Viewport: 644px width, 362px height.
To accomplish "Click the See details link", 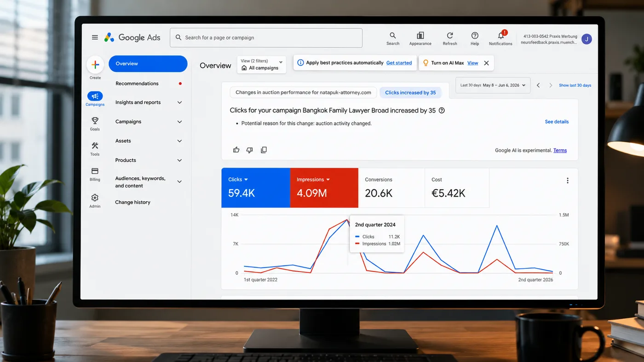I will [557, 122].
